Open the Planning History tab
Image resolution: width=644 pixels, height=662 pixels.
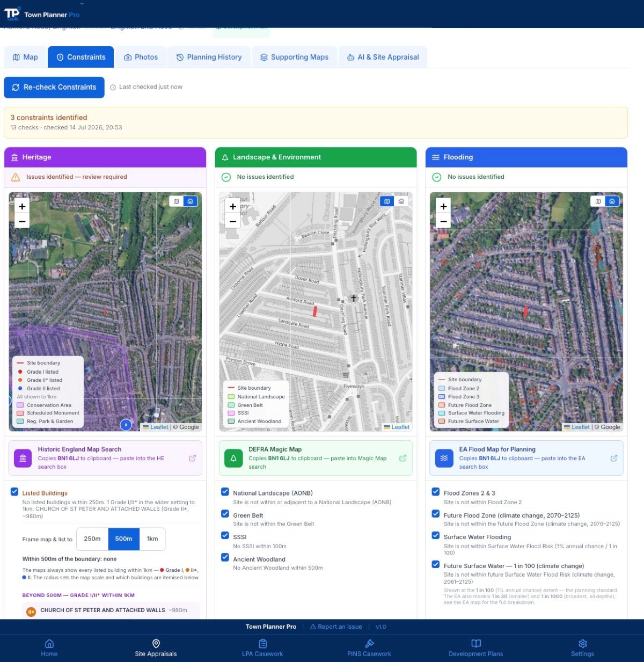coord(209,57)
